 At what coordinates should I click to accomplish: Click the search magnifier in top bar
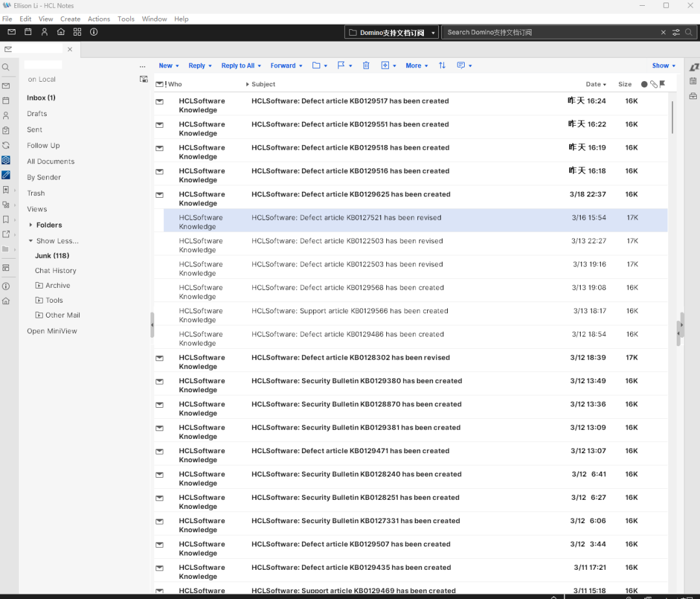[x=689, y=32]
